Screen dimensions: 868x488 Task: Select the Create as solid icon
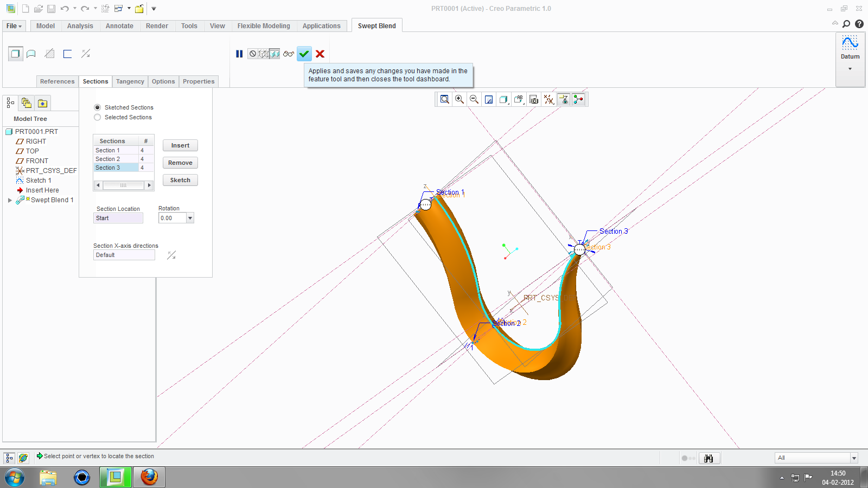15,54
